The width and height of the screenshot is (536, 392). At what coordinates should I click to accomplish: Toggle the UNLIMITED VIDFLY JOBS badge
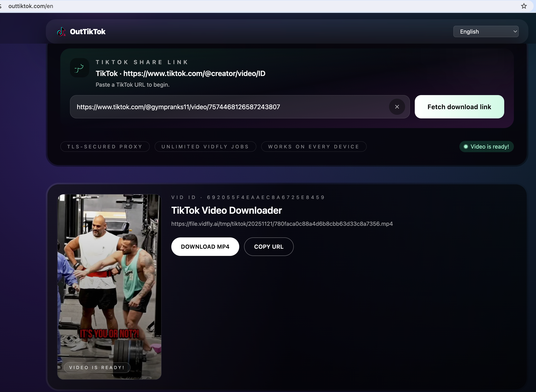click(x=205, y=146)
